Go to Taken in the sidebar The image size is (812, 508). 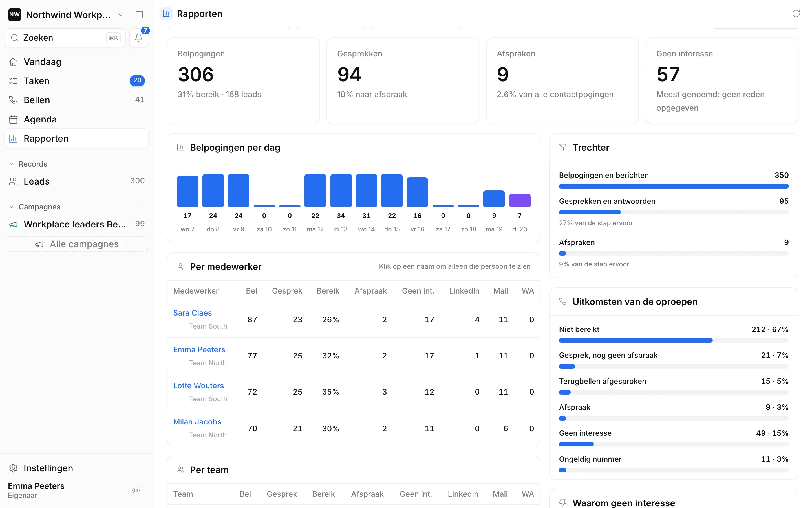(x=76, y=81)
